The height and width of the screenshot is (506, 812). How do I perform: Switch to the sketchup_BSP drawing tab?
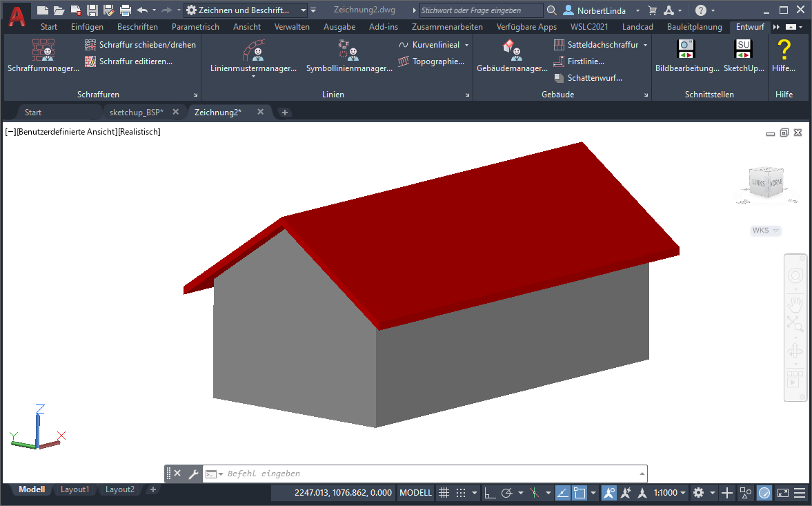click(137, 112)
